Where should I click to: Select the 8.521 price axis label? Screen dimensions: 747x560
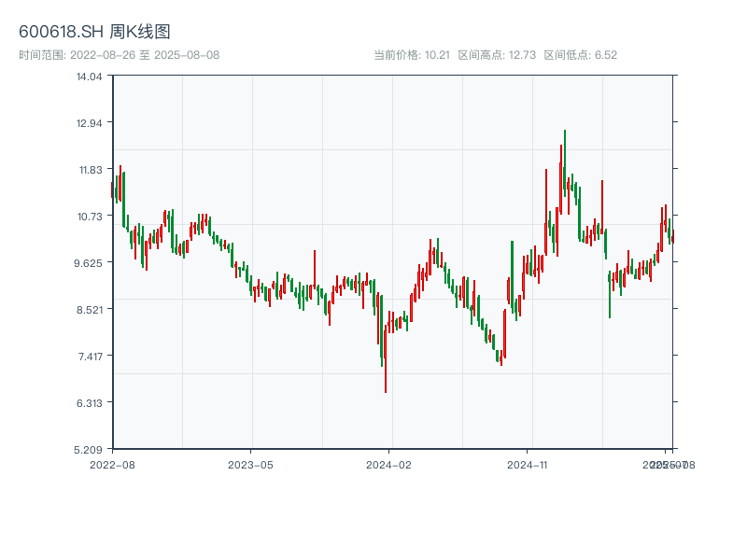[89, 310]
